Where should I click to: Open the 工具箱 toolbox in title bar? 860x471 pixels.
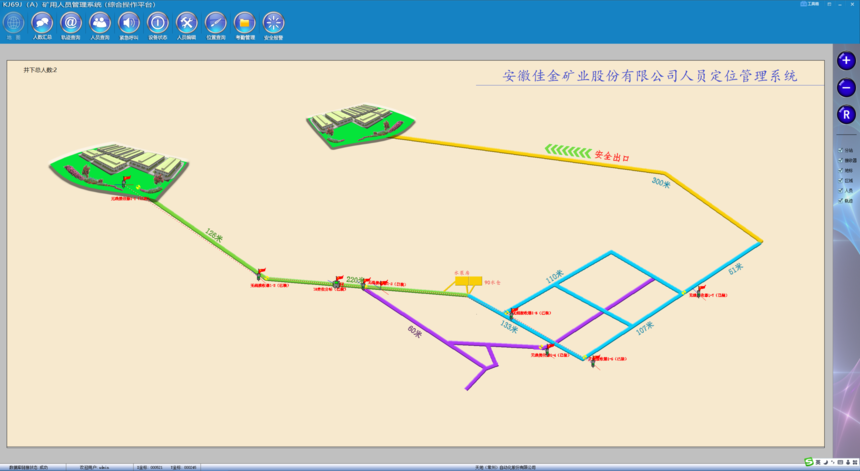810,4
